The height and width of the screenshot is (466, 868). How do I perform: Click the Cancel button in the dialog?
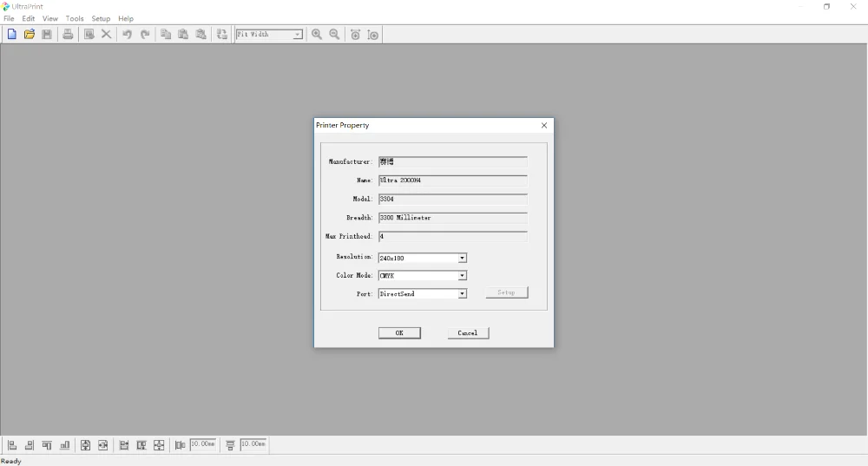click(468, 332)
